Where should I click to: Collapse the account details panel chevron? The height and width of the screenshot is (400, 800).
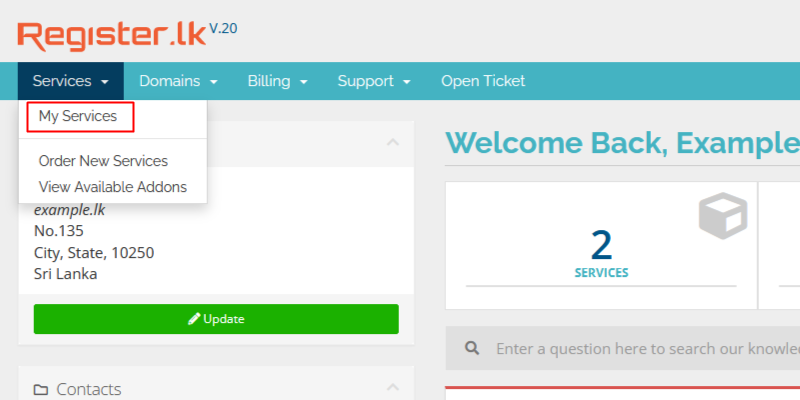pos(392,142)
